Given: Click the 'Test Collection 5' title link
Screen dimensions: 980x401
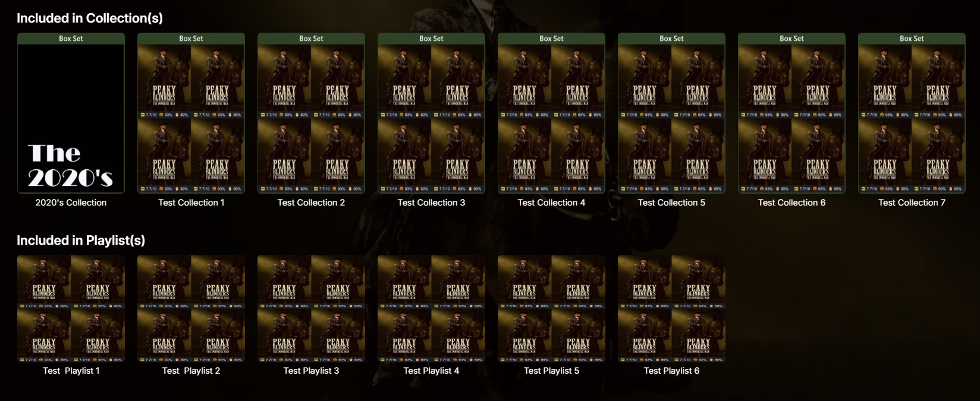Looking at the screenshot, I should [x=671, y=203].
